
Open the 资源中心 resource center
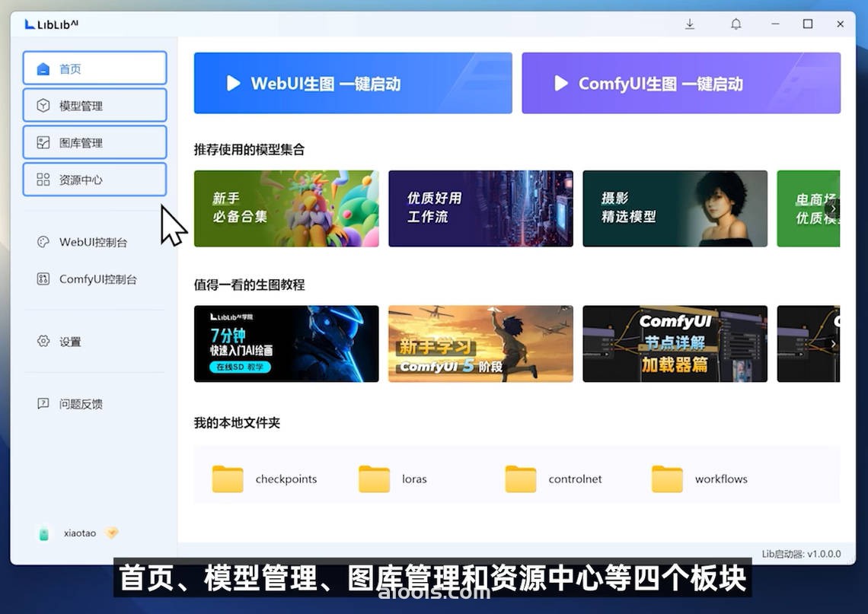coord(94,180)
